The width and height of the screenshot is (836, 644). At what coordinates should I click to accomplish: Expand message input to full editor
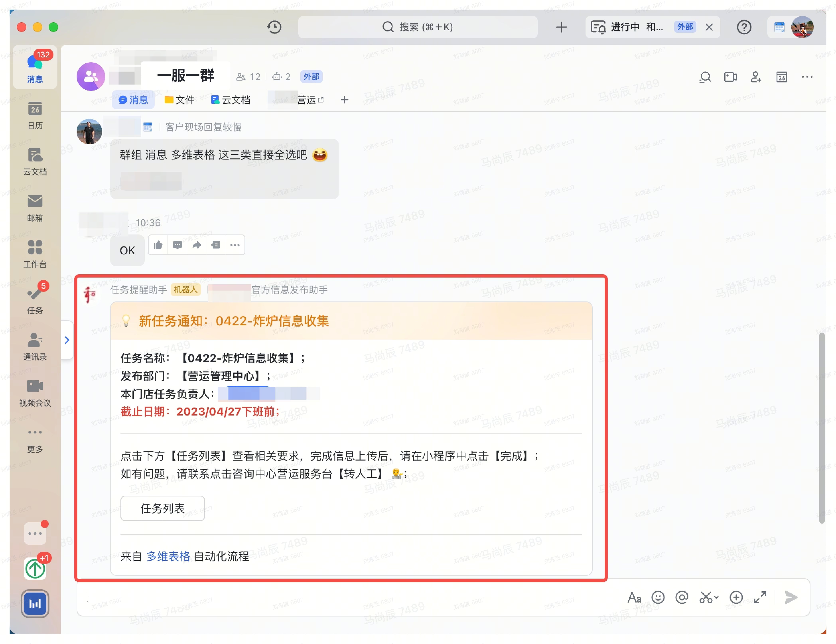(760, 597)
